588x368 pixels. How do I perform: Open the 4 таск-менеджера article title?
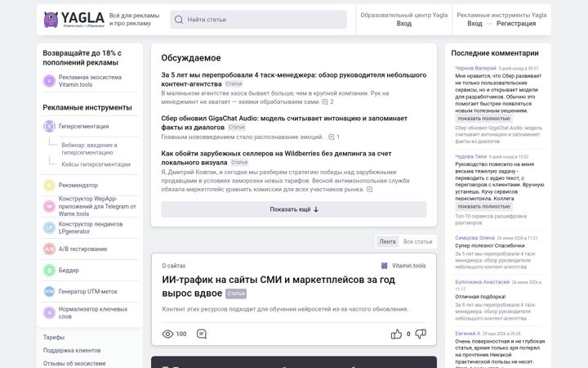click(294, 79)
